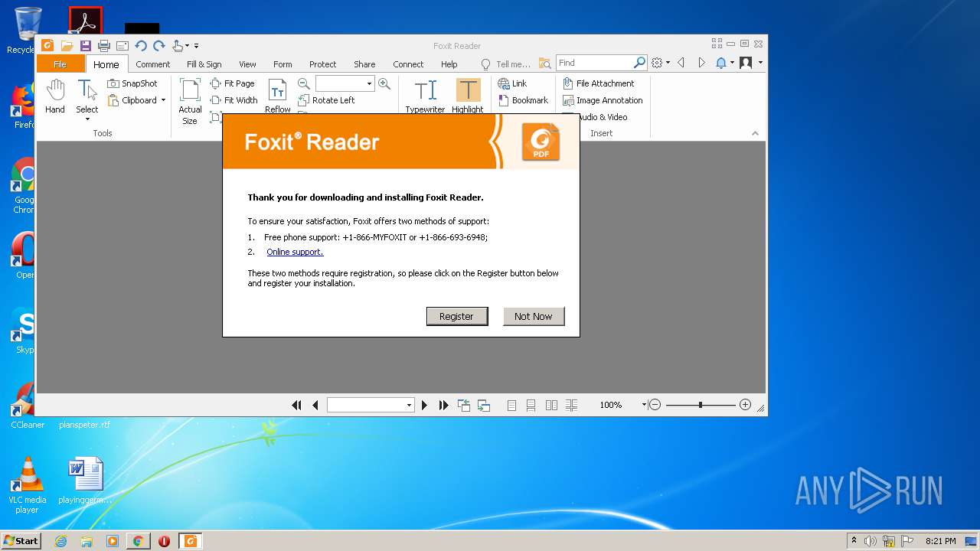Switch to the Connect tab

[408, 64]
